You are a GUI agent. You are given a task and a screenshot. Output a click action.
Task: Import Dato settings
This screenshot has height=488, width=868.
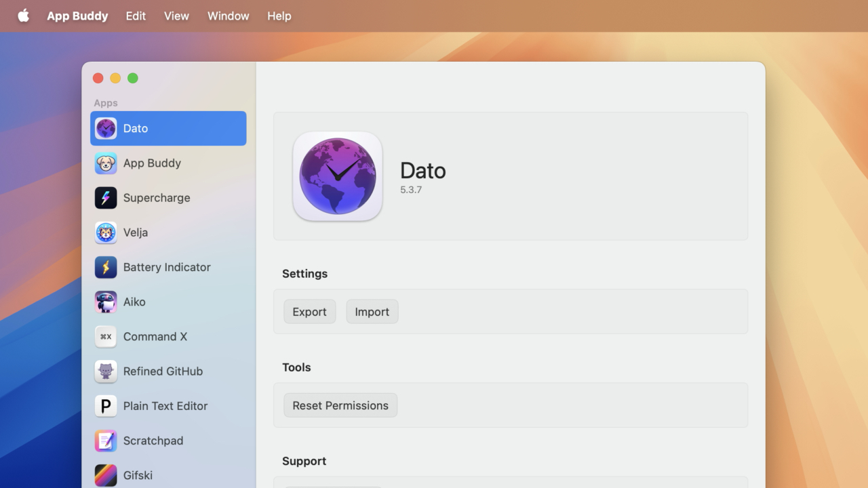click(x=372, y=312)
